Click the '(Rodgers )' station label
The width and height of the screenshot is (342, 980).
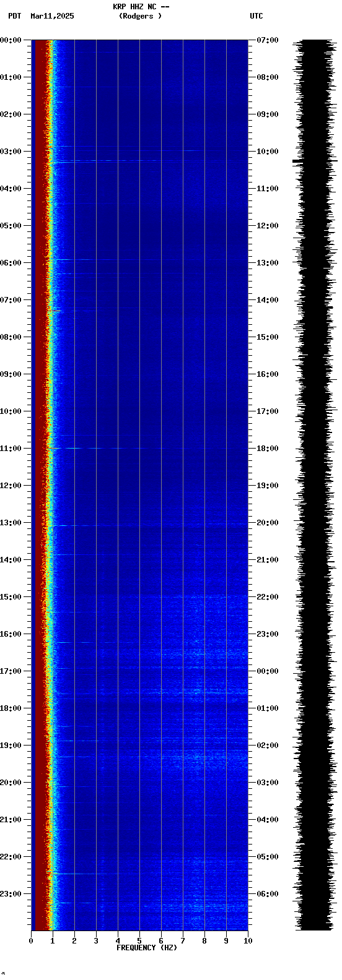coord(141,16)
